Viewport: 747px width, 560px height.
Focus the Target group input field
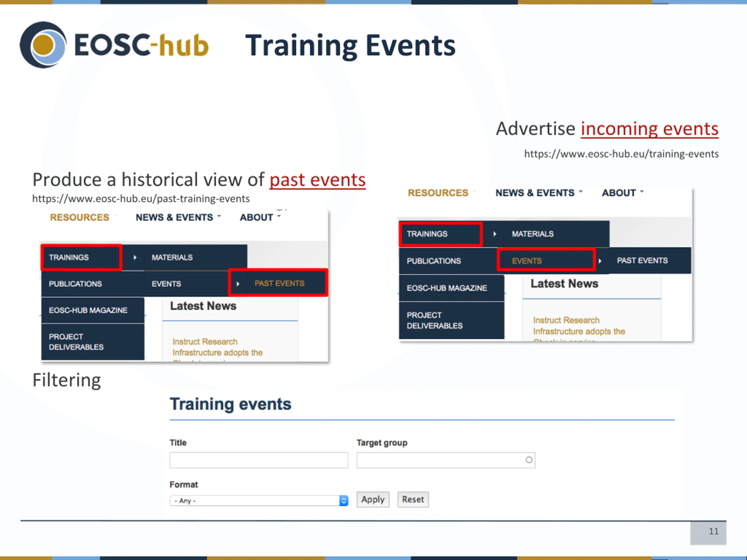click(446, 460)
